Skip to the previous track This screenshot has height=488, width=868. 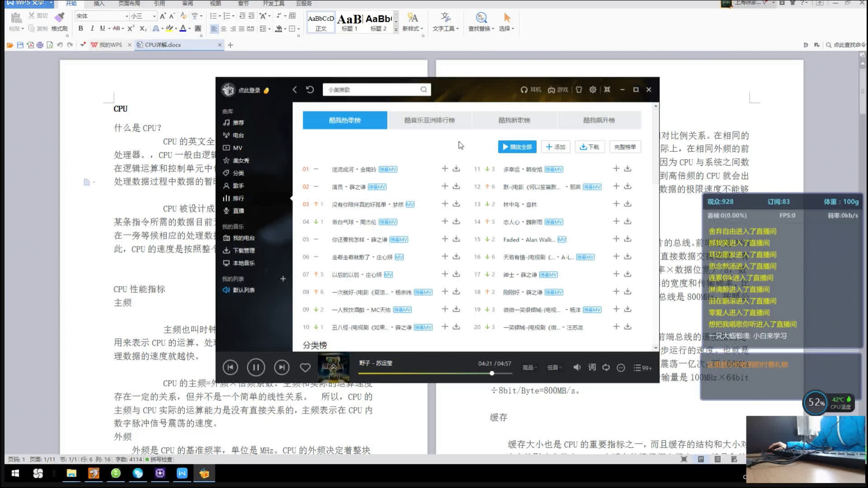coord(231,367)
